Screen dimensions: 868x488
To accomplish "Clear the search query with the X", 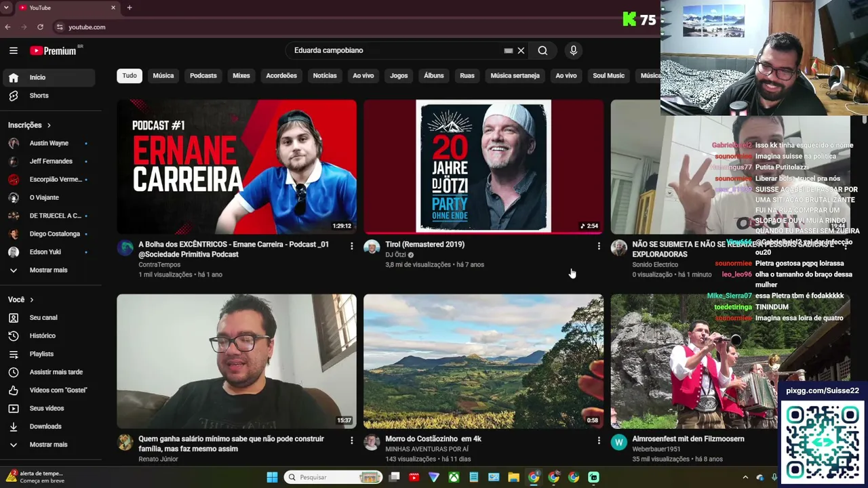I will [x=521, y=51].
